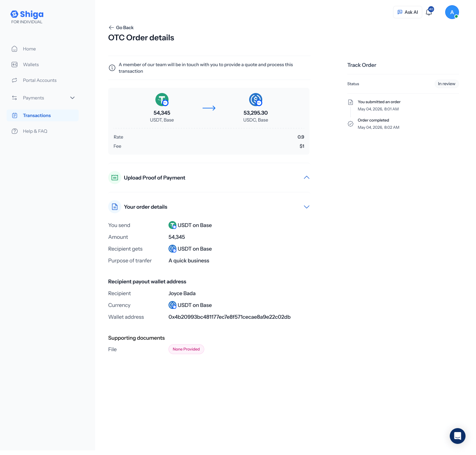The width and height of the screenshot is (476, 455).
Task: Click the order completed check icon
Action: (x=350, y=124)
